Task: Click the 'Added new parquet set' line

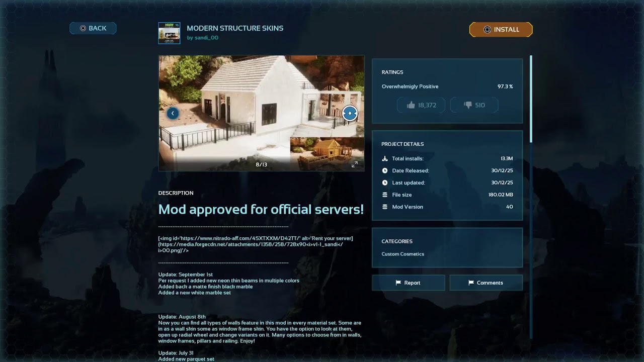Action: point(186,359)
